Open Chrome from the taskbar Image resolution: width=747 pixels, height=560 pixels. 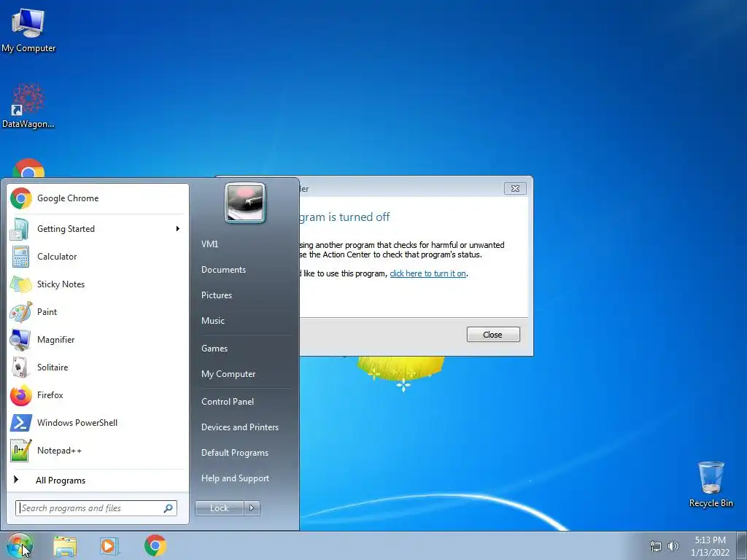point(155,545)
